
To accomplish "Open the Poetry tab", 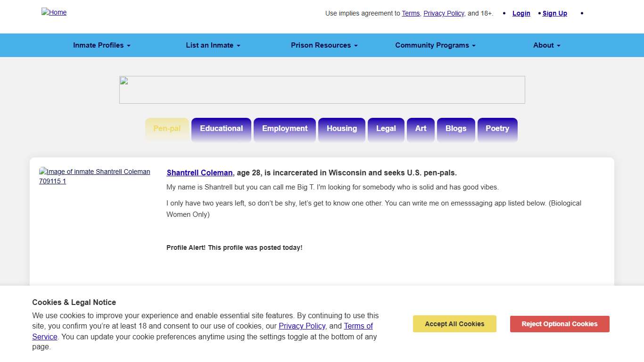I will (x=497, y=129).
